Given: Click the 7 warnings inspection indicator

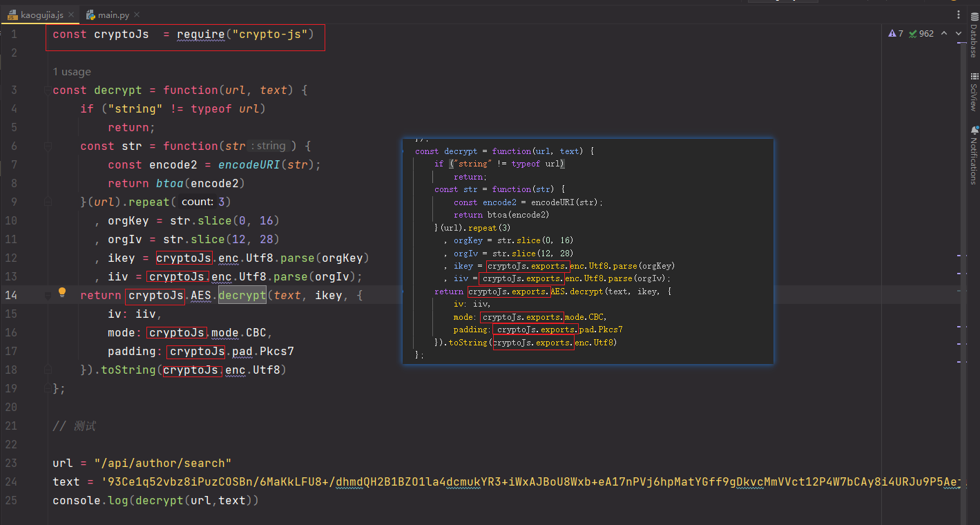Looking at the screenshot, I should coord(896,33).
